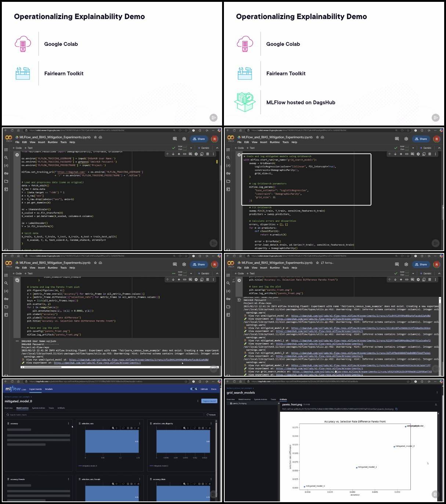Download pareto_front.png on grid_search_models page
This screenshot has width=446, height=504.
pyautogui.click(x=436, y=405)
